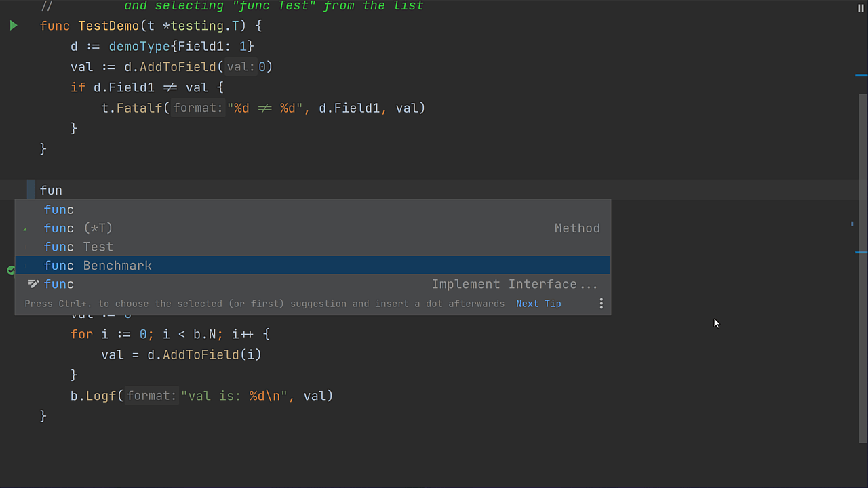Click the small blue marker beside the Method row
This screenshot has width=868, height=488.
851,224
